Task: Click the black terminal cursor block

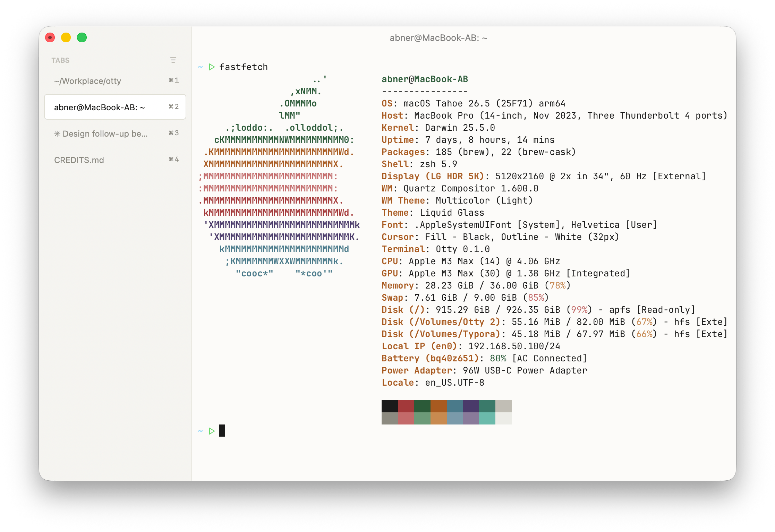Action: pyautogui.click(x=222, y=431)
